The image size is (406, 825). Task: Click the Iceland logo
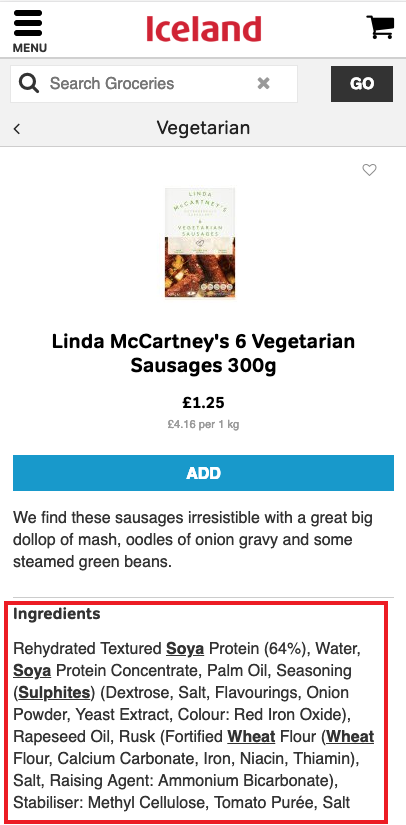click(204, 28)
